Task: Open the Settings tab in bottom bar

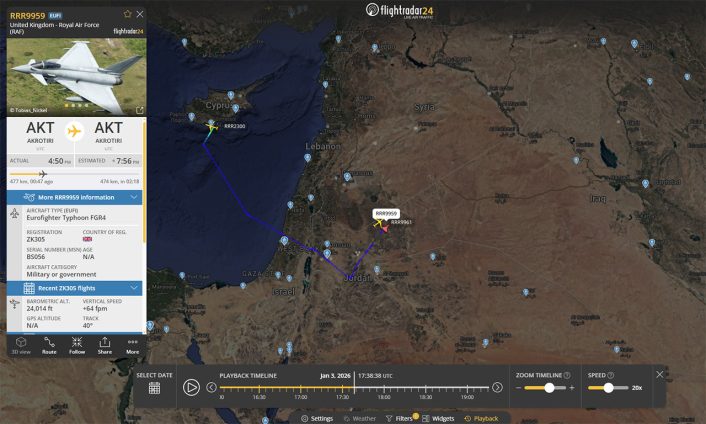Action: (x=317, y=419)
